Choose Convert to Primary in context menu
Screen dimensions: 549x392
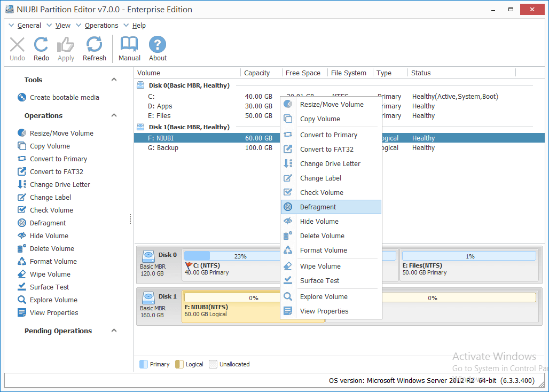tap(331, 135)
